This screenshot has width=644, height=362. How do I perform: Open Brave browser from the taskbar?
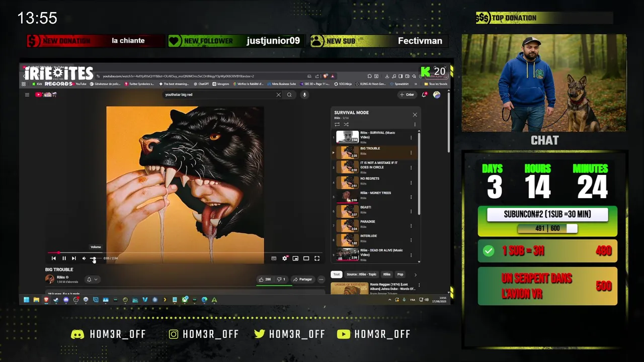[46, 300]
